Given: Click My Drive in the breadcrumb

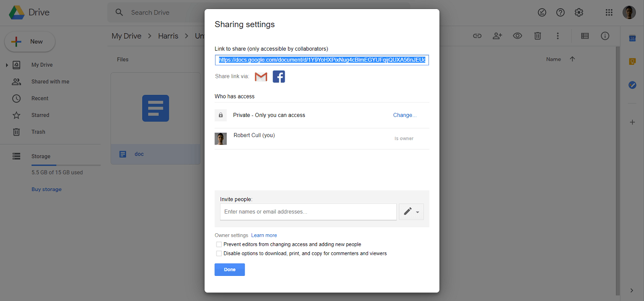Looking at the screenshot, I should (x=127, y=36).
